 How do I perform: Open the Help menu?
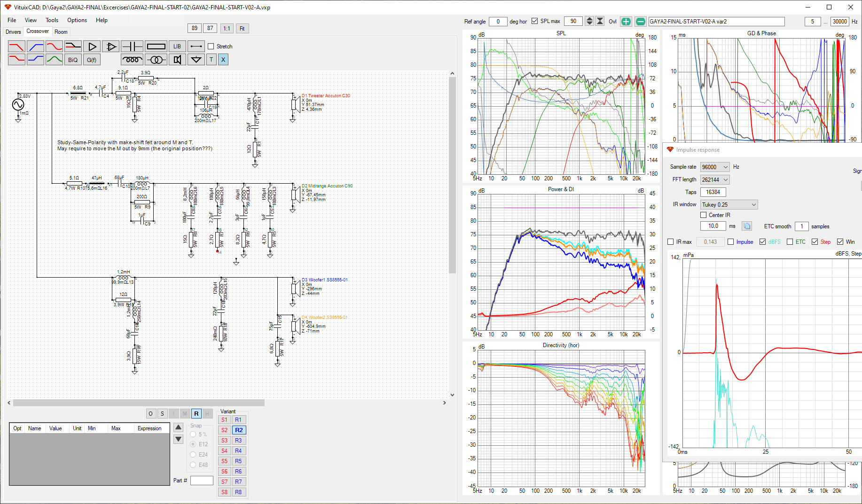point(102,20)
